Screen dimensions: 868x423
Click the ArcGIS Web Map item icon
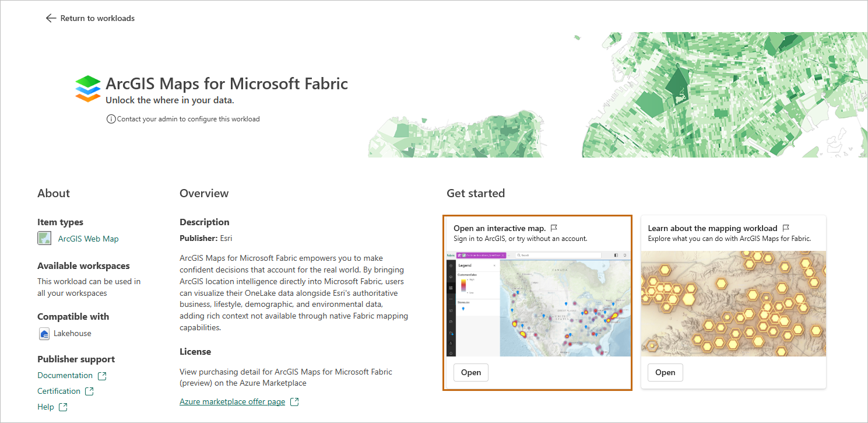tap(44, 238)
